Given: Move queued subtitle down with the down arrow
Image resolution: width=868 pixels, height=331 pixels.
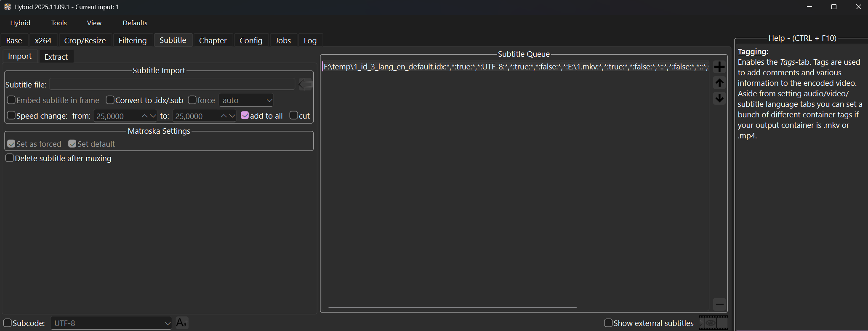Looking at the screenshot, I should click(x=719, y=98).
